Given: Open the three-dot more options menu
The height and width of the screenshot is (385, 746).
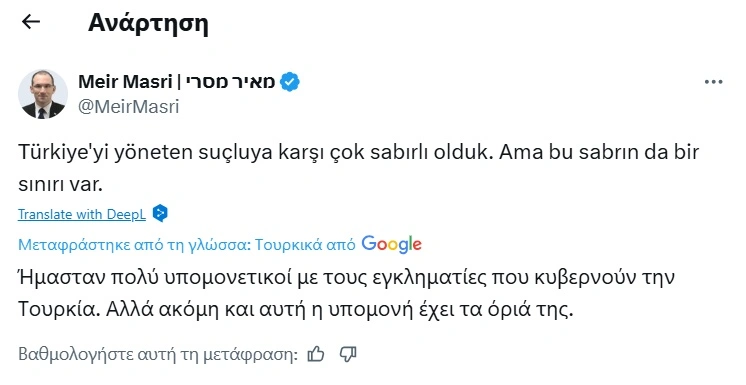Looking at the screenshot, I should click(713, 82).
